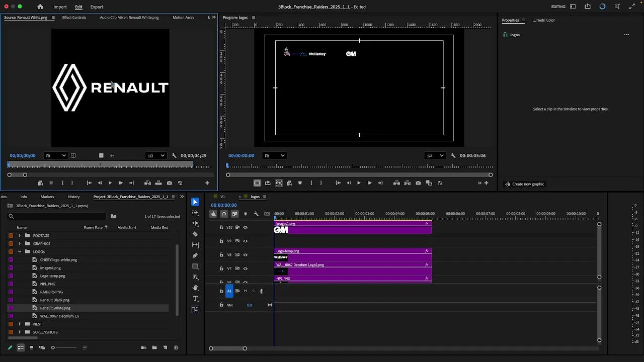Switch Project panel to list view
The image size is (644, 362).
[x=21, y=347]
